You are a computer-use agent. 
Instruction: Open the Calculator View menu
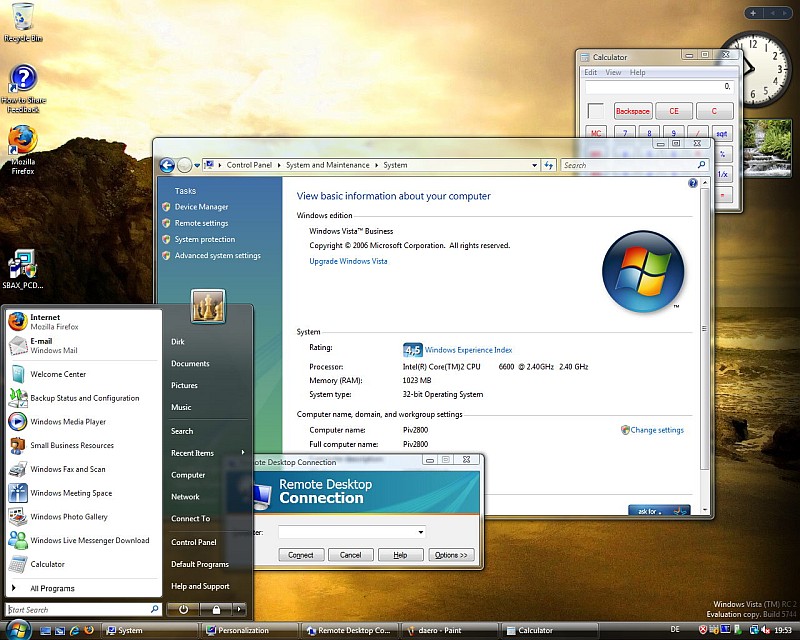click(x=613, y=72)
